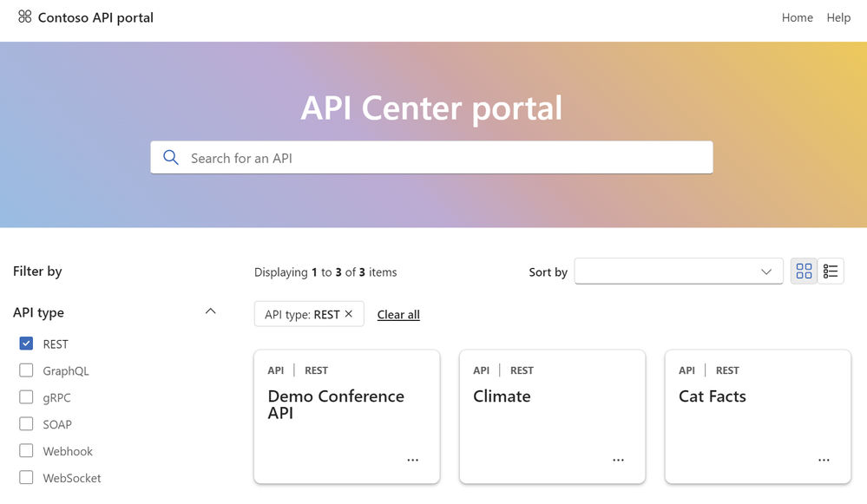Screen dimensions: 867x504
Task: Click the magnifier search icon
Action: tap(171, 158)
